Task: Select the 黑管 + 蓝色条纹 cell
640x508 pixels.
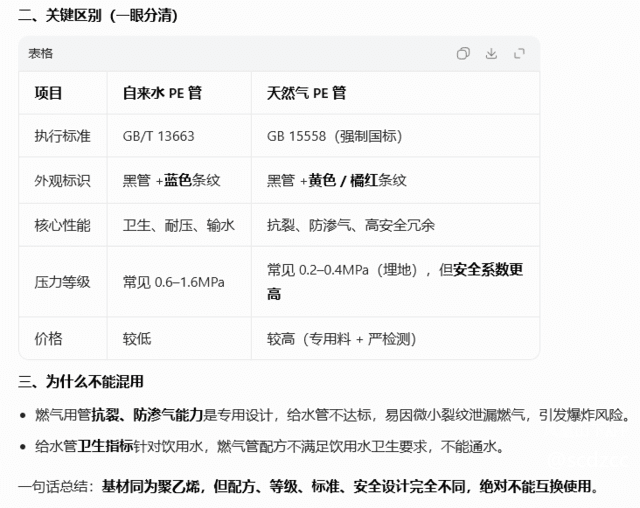Action: pyautogui.click(x=171, y=181)
